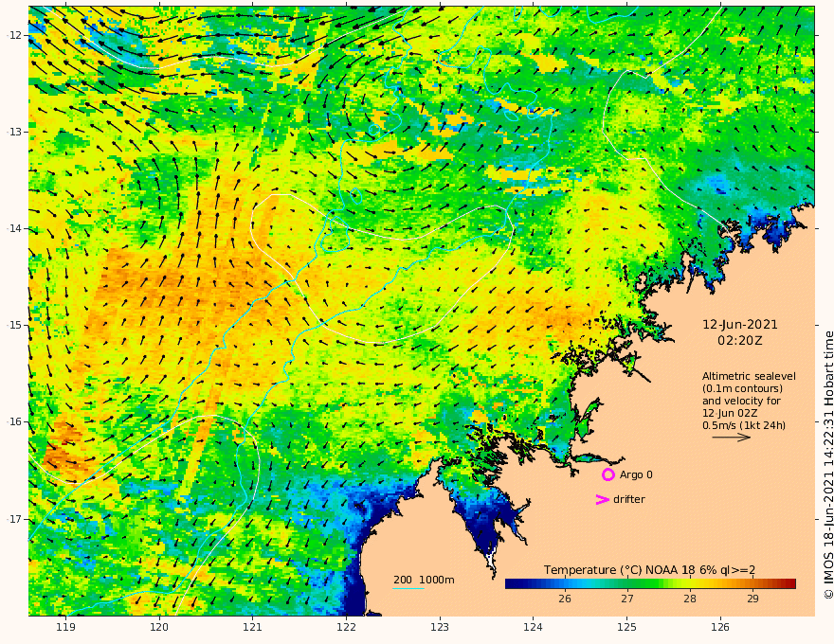834x644 pixels.
Task: Click the 'drifter' legend label
Action: pos(629,499)
